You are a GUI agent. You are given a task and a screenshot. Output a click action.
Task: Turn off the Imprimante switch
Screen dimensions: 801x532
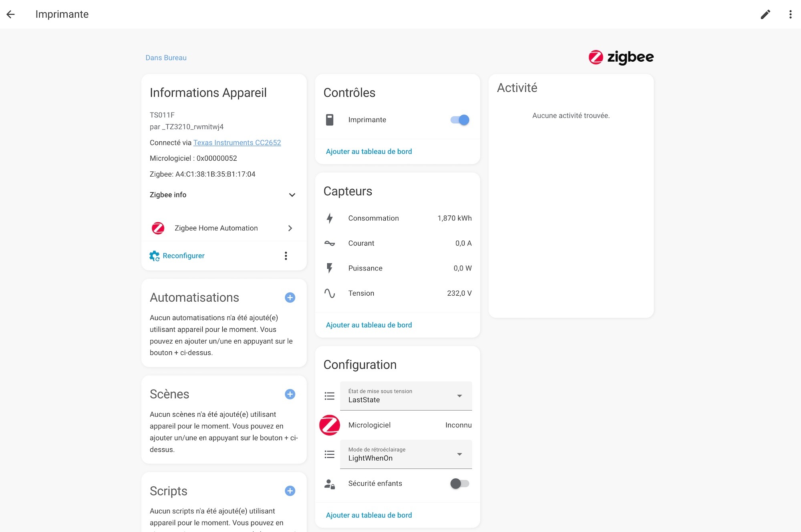pos(460,120)
